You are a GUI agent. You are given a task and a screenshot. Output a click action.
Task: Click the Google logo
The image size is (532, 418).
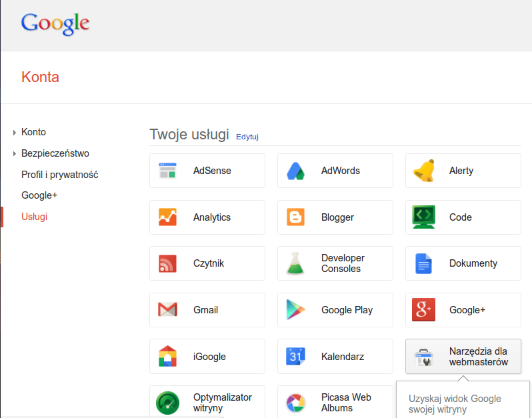[x=55, y=24]
